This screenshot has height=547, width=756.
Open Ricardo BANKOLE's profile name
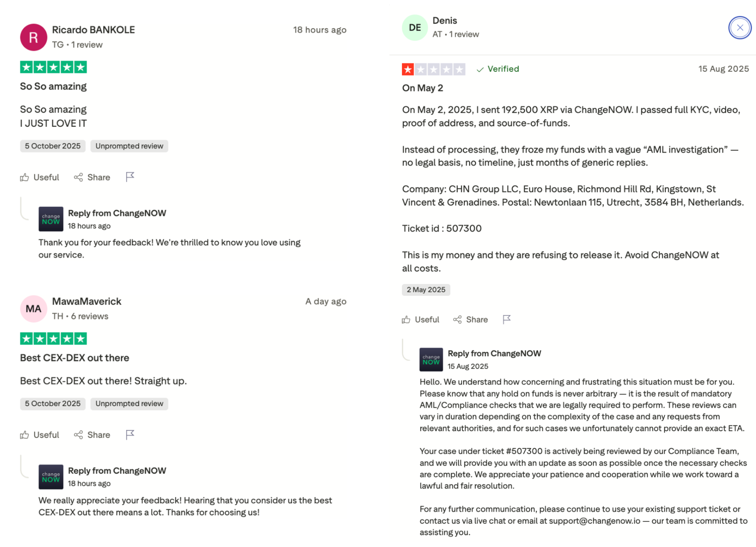[93, 30]
